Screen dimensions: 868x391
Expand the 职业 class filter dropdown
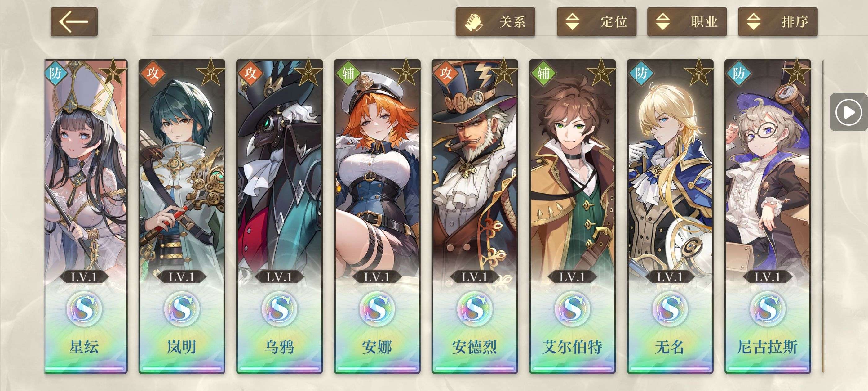pyautogui.click(x=687, y=22)
